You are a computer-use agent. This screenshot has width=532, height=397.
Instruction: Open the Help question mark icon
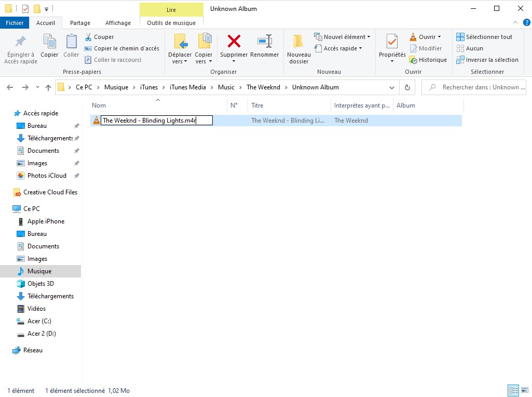527,22
